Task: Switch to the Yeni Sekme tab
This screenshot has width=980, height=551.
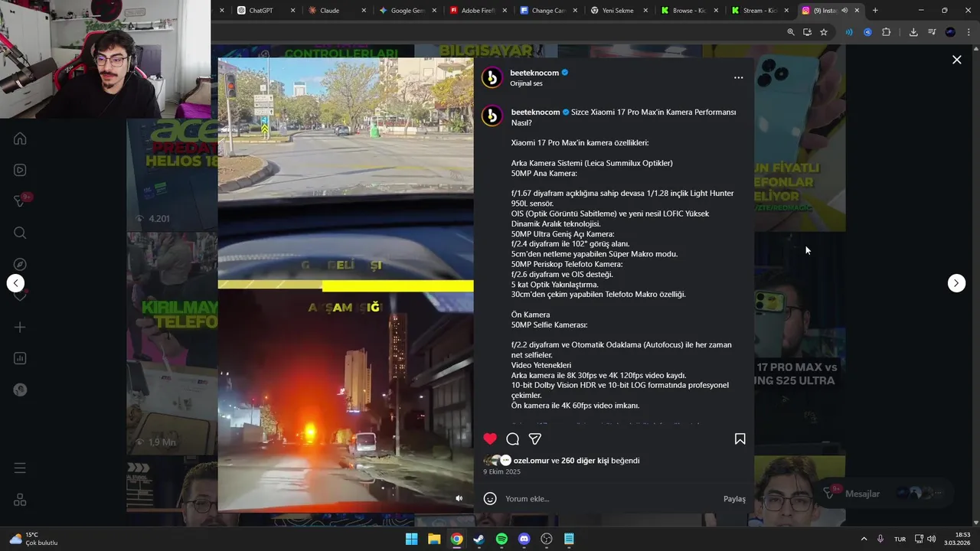Action: pos(619,11)
